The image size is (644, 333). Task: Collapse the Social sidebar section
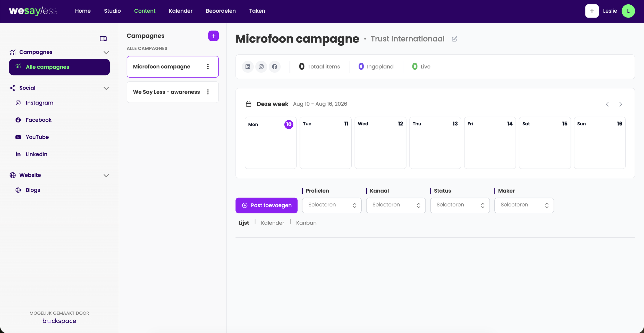[x=106, y=88]
